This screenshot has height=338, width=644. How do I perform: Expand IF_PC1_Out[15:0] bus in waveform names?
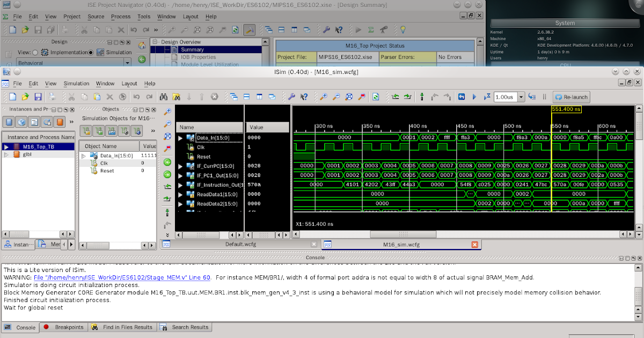coord(180,175)
